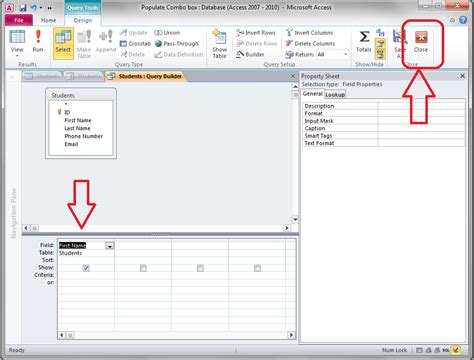Open Access Help question mark icon
474x360 pixels.
click(x=463, y=20)
